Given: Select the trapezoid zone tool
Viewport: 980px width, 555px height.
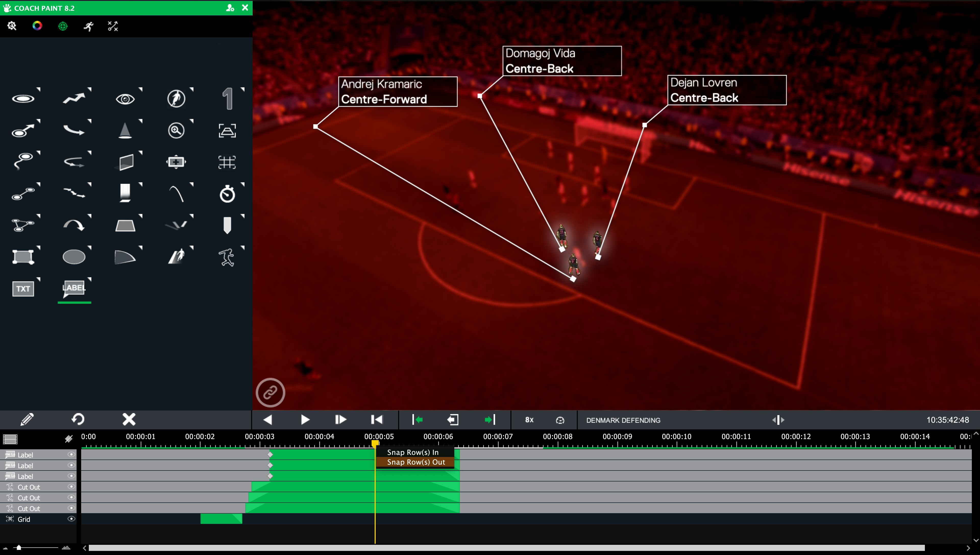Looking at the screenshot, I should click(125, 226).
